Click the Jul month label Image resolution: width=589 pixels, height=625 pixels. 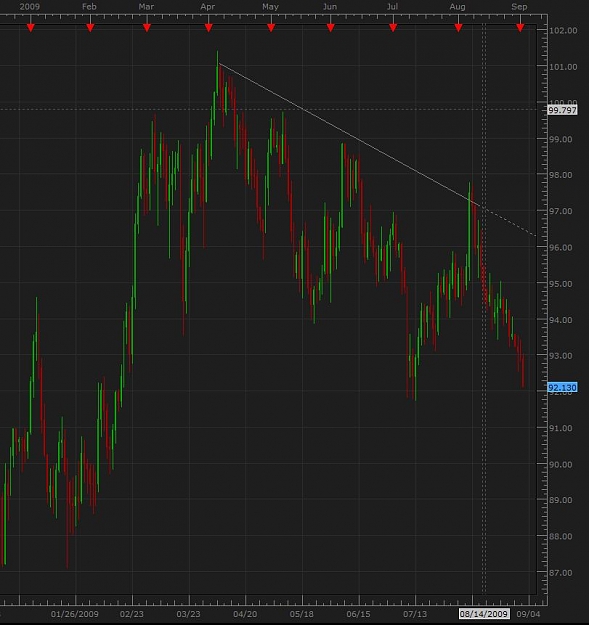(393, 7)
